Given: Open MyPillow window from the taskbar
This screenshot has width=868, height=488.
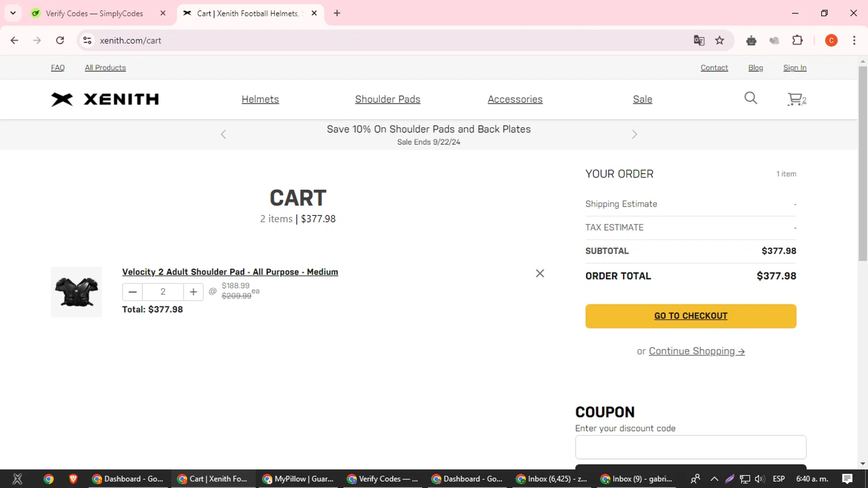Looking at the screenshot, I should click(298, 479).
